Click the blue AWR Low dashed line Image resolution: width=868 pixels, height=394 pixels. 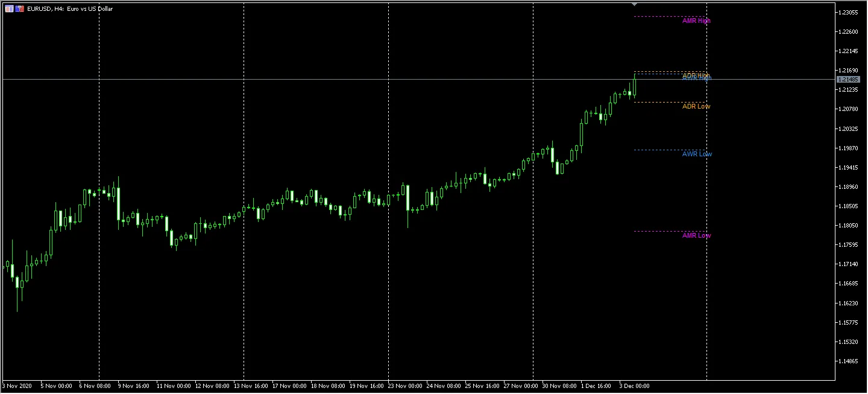tap(657, 150)
